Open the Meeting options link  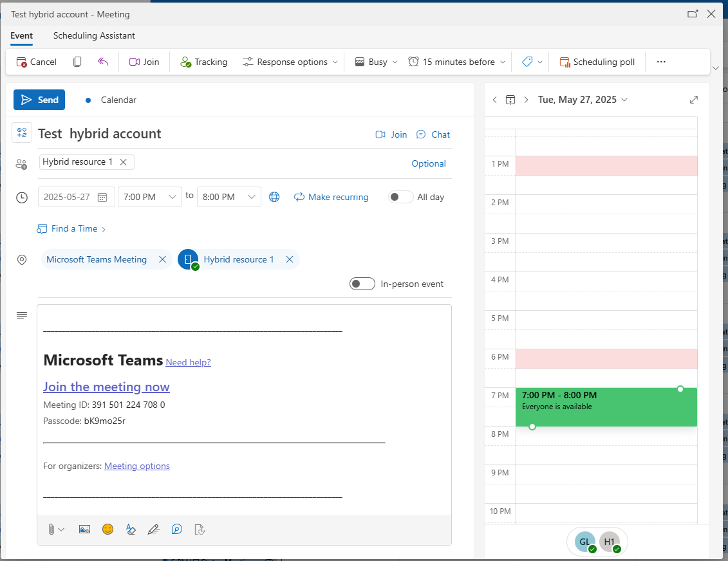(137, 466)
